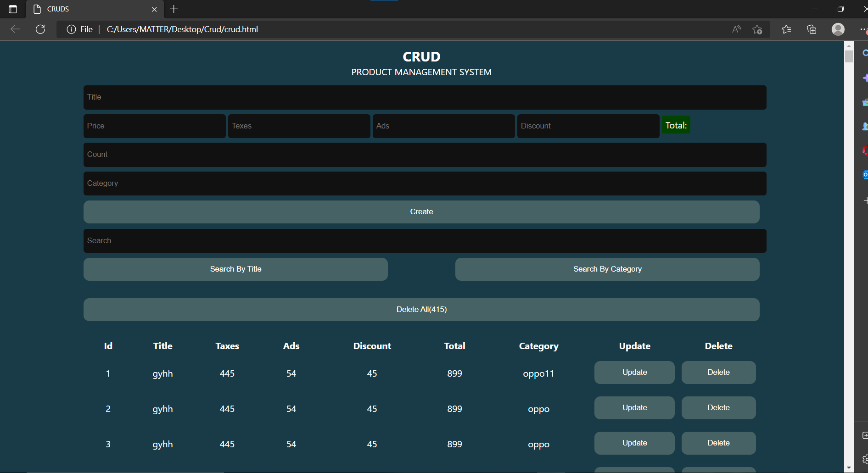Reload the page using refresh icon
868x473 pixels.
pyautogui.click(x=40, y=29)
